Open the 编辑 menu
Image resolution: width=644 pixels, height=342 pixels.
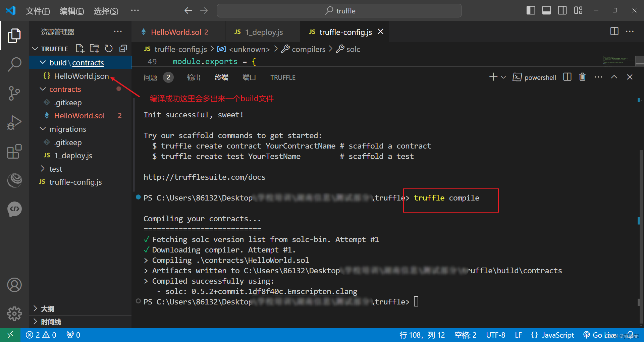tap(72, 11)
